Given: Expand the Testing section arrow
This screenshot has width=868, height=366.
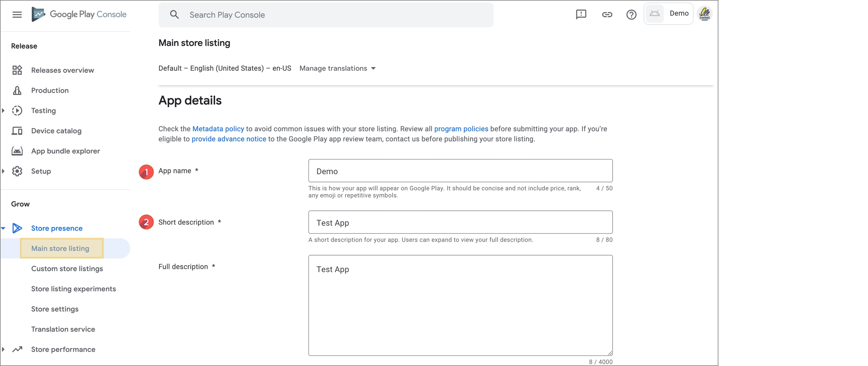Looking at the screenshot, I should [x=3, y=110].
